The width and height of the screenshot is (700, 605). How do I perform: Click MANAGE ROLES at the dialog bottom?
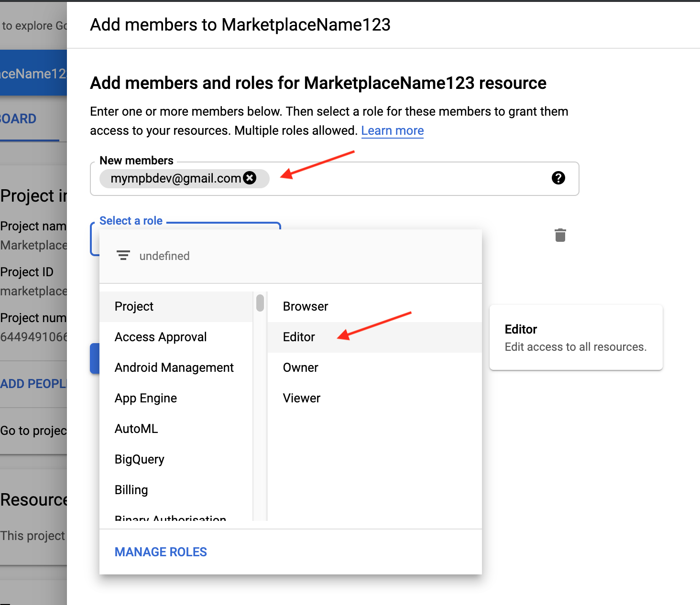160,551
